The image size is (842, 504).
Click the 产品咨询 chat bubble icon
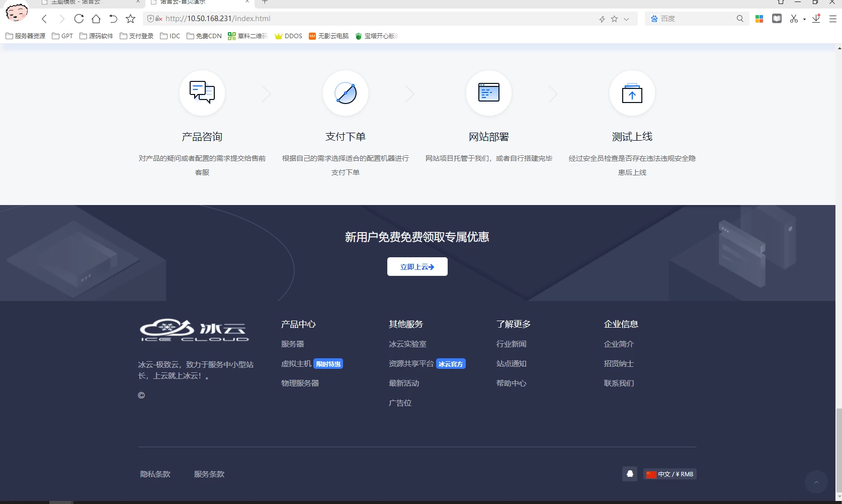202,93
